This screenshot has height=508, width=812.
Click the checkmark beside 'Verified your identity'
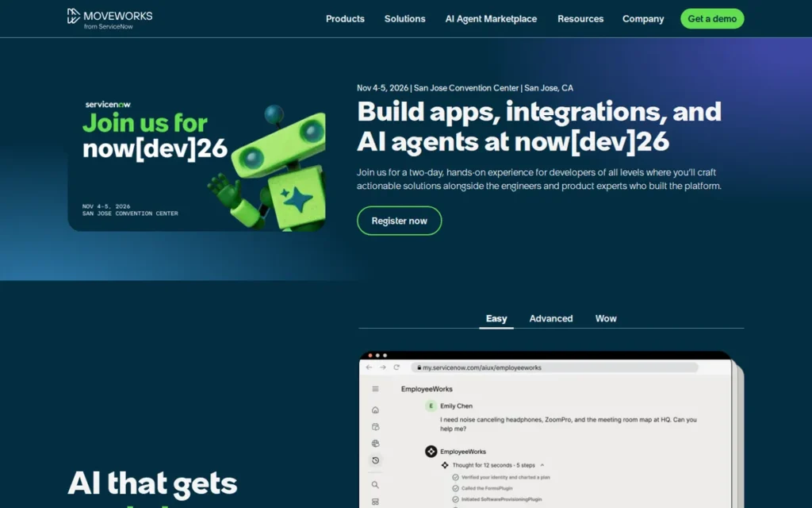455,477
